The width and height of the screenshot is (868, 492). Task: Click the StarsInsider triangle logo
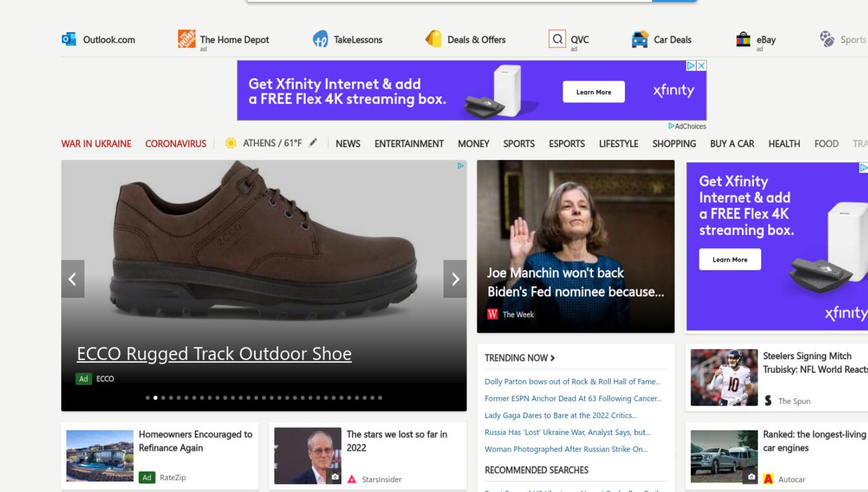(352, 479)
